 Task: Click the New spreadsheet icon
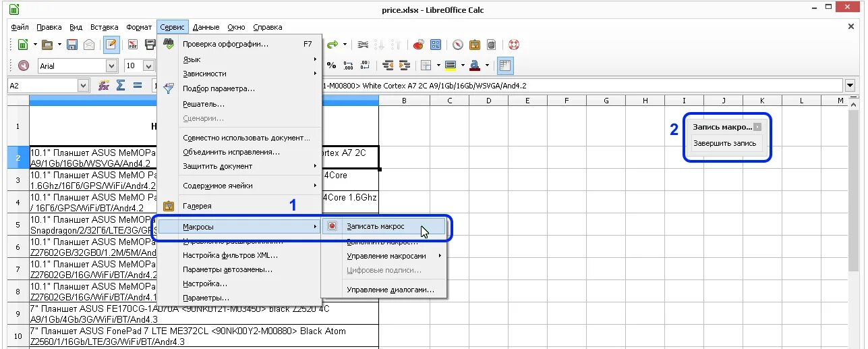coord(24,45)
